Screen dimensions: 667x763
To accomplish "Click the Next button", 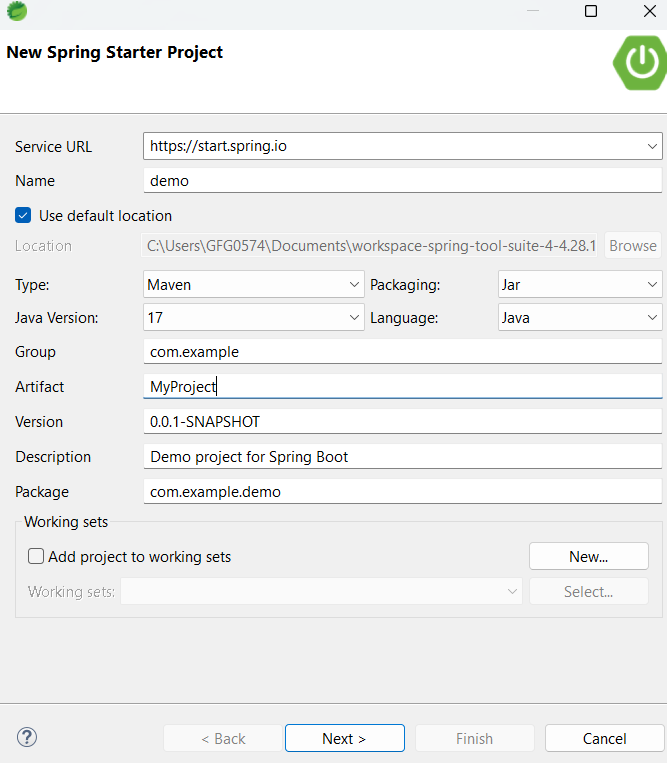I will 344,738.
